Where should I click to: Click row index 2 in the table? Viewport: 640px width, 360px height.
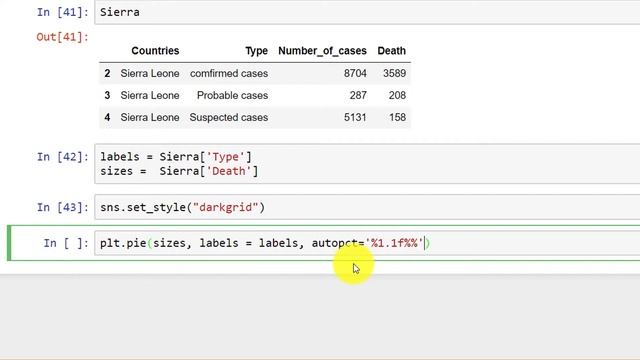[107, 73]
